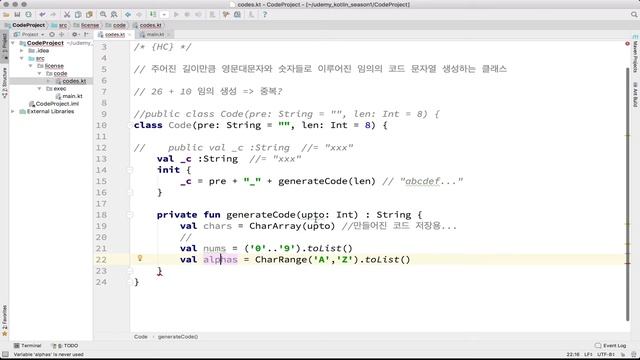
Task: Click the CodeProject breadcrumb in navigation bar
Action: (x=25, y=25)
